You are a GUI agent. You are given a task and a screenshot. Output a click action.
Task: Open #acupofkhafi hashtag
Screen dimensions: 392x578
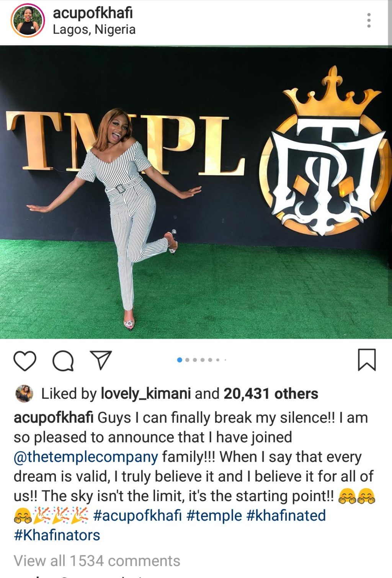pyautogui.click(x=137, y=515)
